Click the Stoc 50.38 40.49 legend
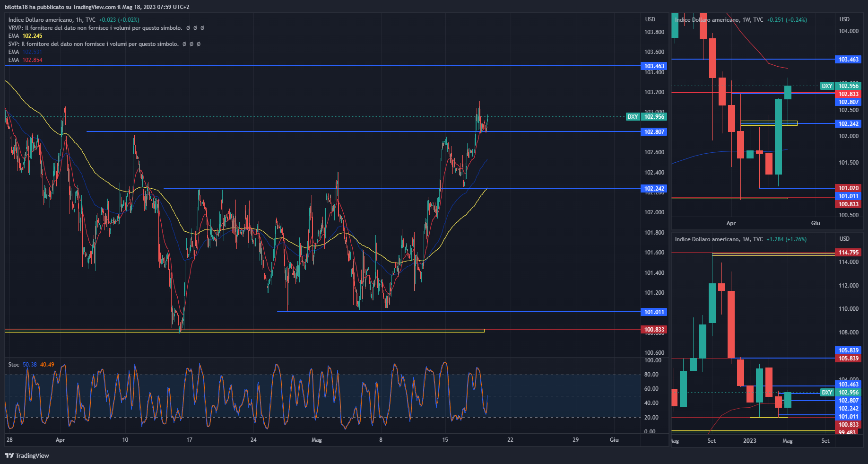The height and width of the screenshot is (464, 868). (31, 365)
